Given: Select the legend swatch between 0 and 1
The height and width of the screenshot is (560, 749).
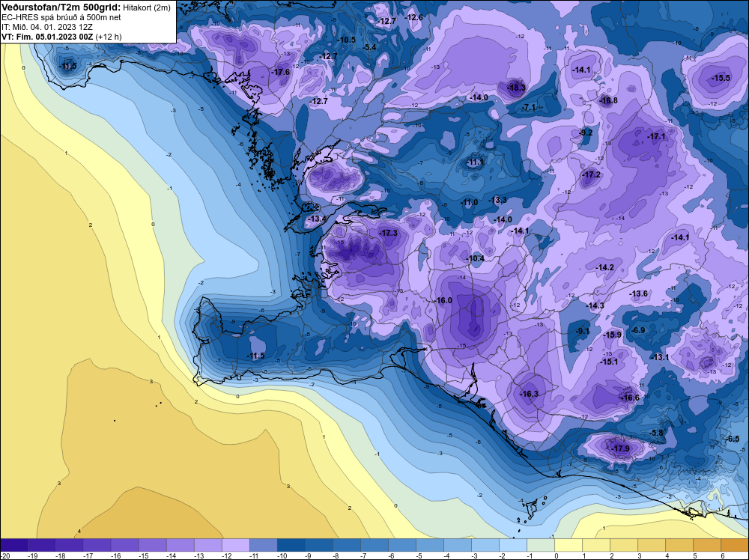Looking at the screenshot, I should click(x=569, y=545).
